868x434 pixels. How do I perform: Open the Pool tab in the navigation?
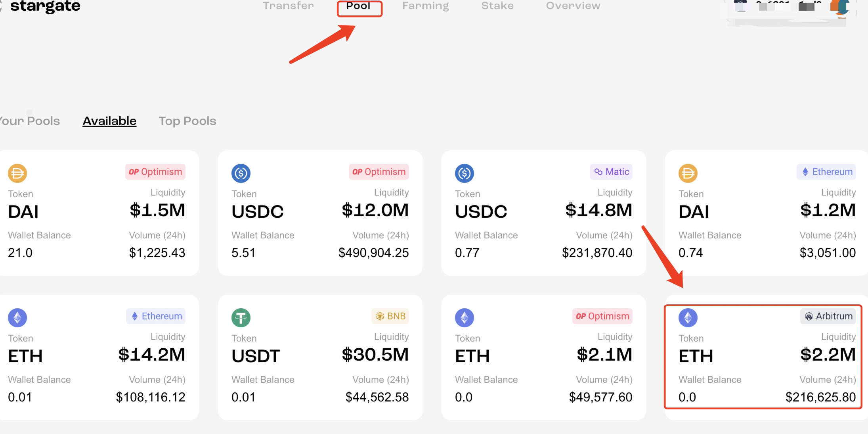click(x=359, y=6)
